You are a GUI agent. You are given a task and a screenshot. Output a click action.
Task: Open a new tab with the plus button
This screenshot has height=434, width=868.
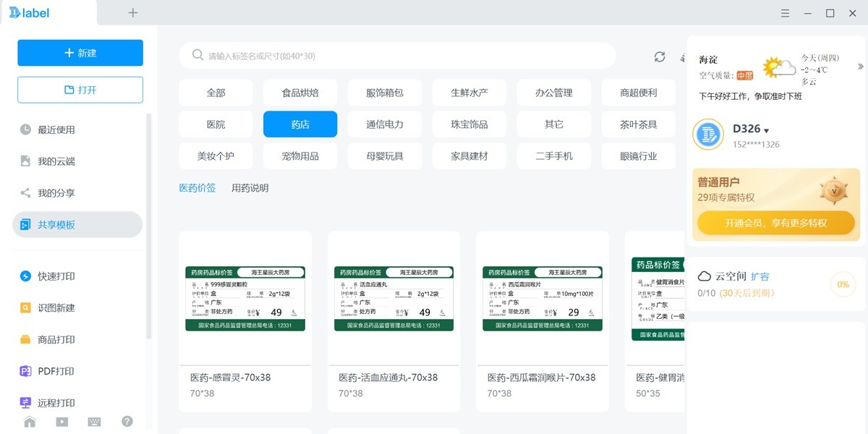click(132, 12)
